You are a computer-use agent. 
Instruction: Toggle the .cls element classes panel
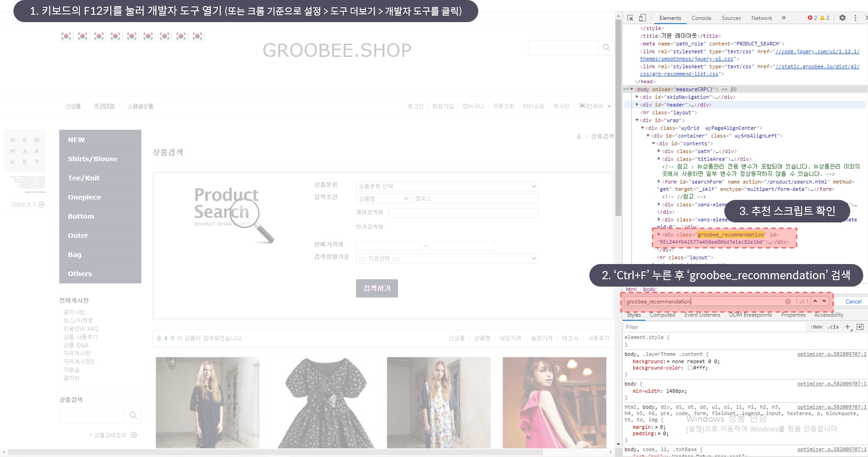(x=832, y=327)
